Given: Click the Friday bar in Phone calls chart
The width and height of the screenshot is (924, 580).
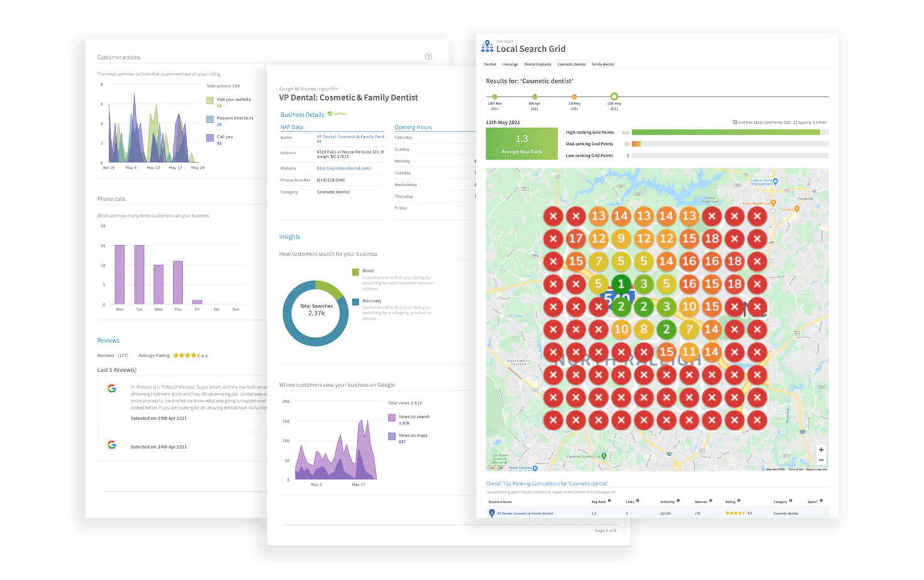Looking at the screenshot, I should coord(197,302).
